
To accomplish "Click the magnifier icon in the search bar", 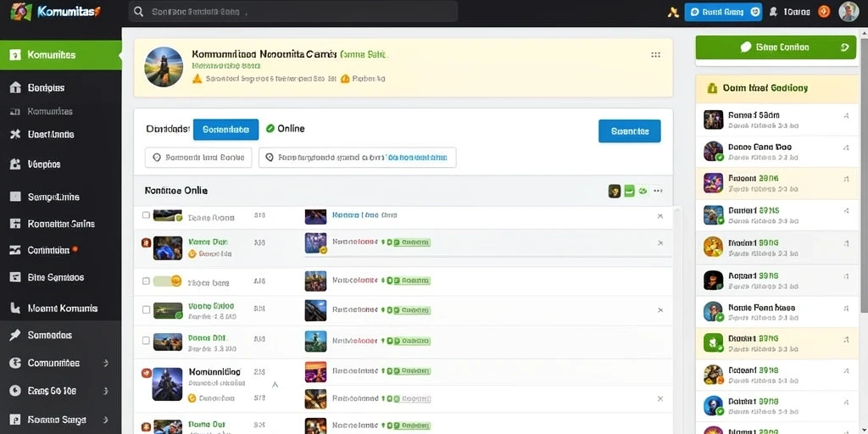I will pyautogui.click(x=140, y=12).
